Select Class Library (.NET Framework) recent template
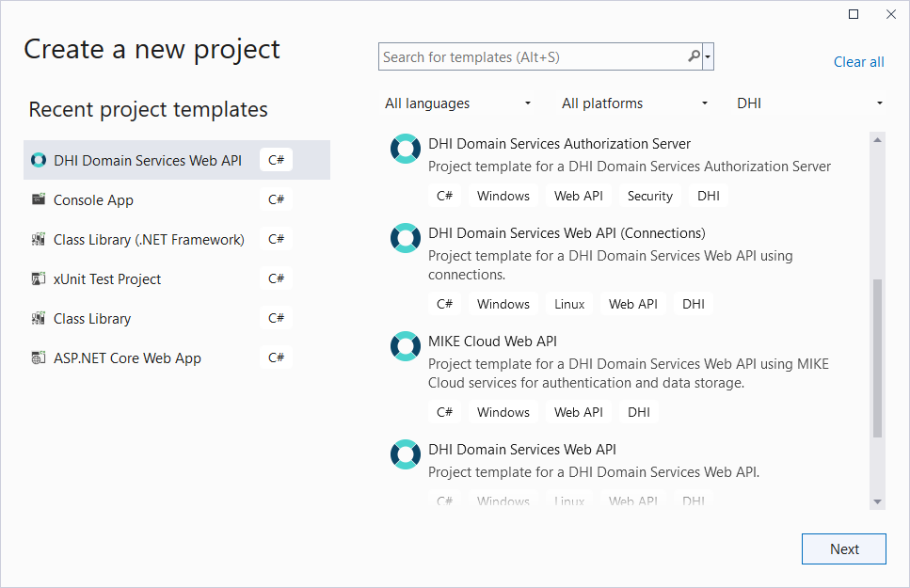 tap(177, 239)
